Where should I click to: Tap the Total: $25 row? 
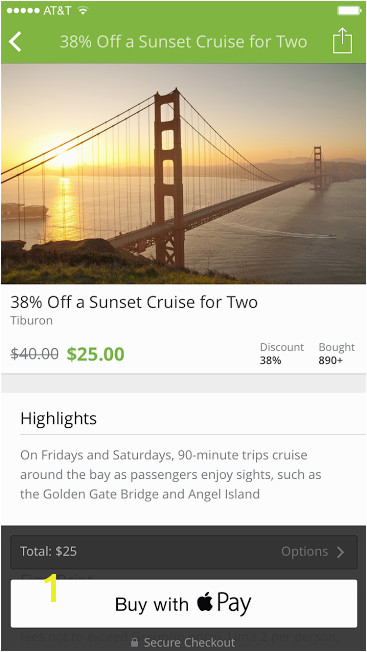point(184,552)
